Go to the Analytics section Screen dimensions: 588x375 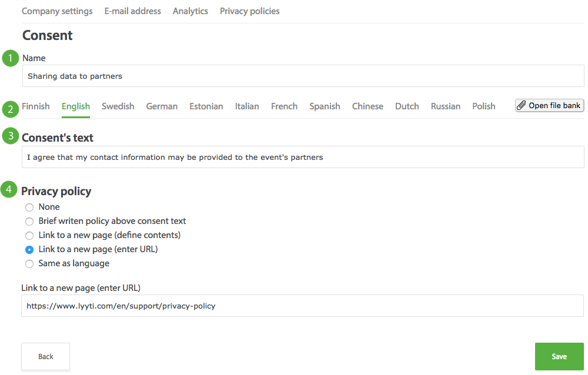pyautogui.click(x=190, y=11)
